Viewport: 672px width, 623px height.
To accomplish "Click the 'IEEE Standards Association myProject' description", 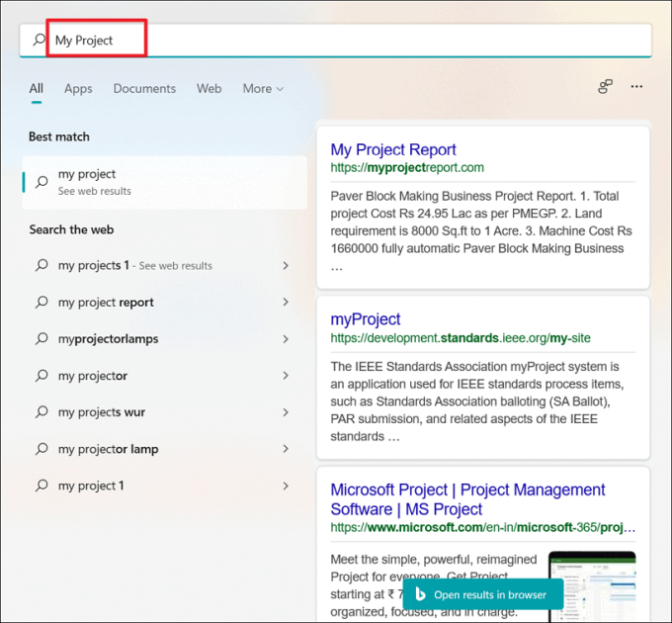I will 476,401.
